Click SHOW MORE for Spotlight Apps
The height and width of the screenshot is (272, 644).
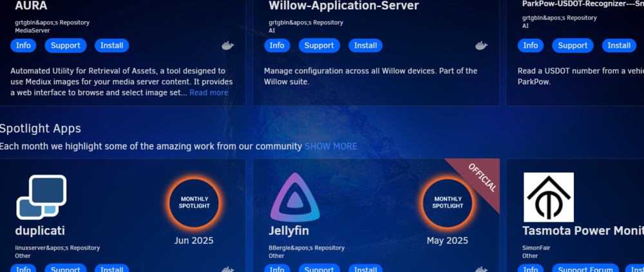330,146
